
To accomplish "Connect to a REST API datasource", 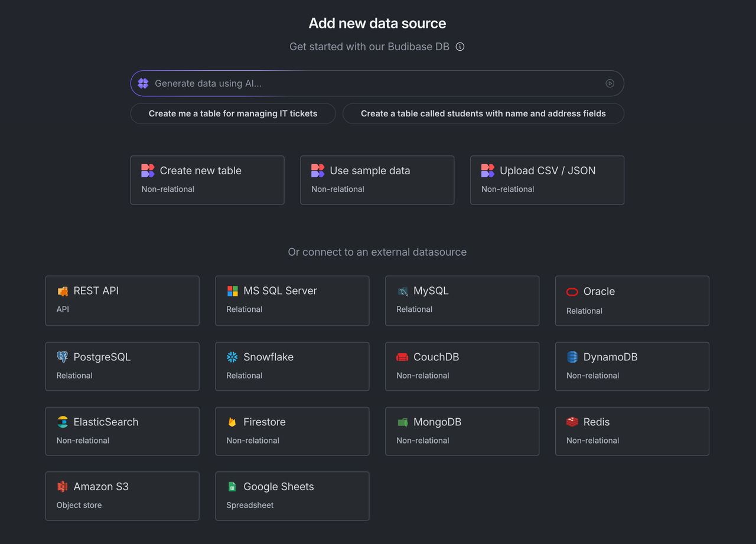I will pyautogui.click(x=122, y=300).
